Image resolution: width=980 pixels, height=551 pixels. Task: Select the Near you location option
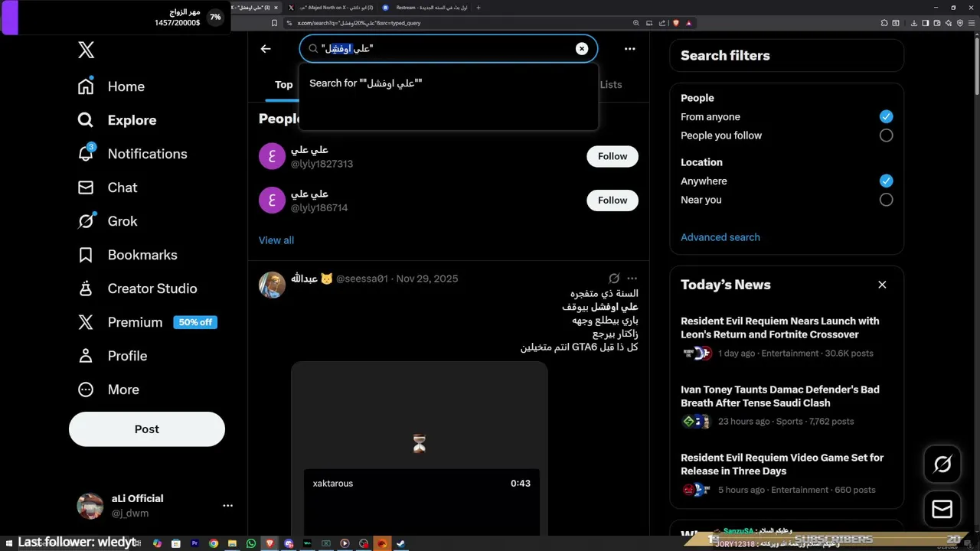pyautogui.click(x=886, y=200)
